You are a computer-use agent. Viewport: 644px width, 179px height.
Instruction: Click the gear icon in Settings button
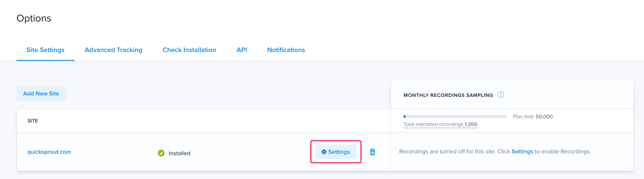click(324, 152)
